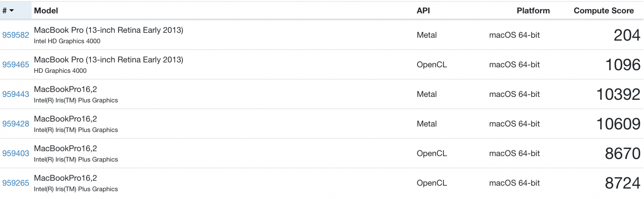Click MacBook Pro model name in OpenCL 1096 row

[109, 60]
